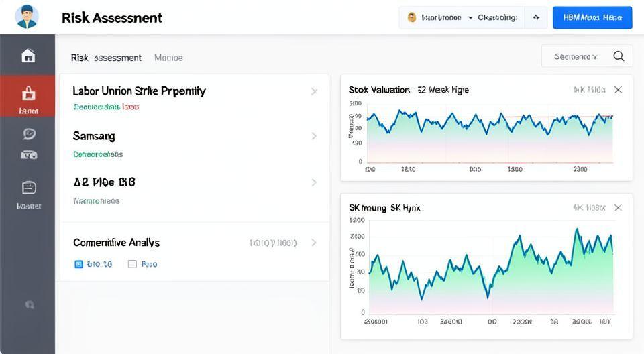Click the small icon at sidebar bottom
This screenshot has height=354, width=644.
click(x=29, y=304)
